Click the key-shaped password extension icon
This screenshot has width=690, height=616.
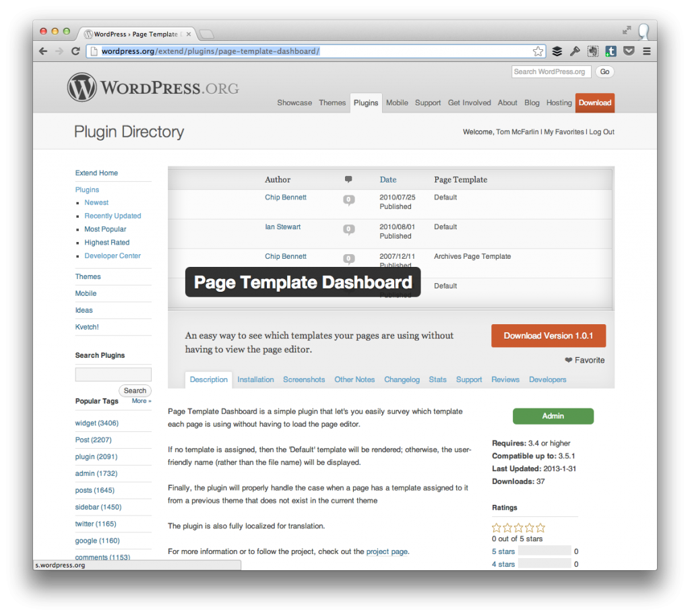(x=574, y=51)
